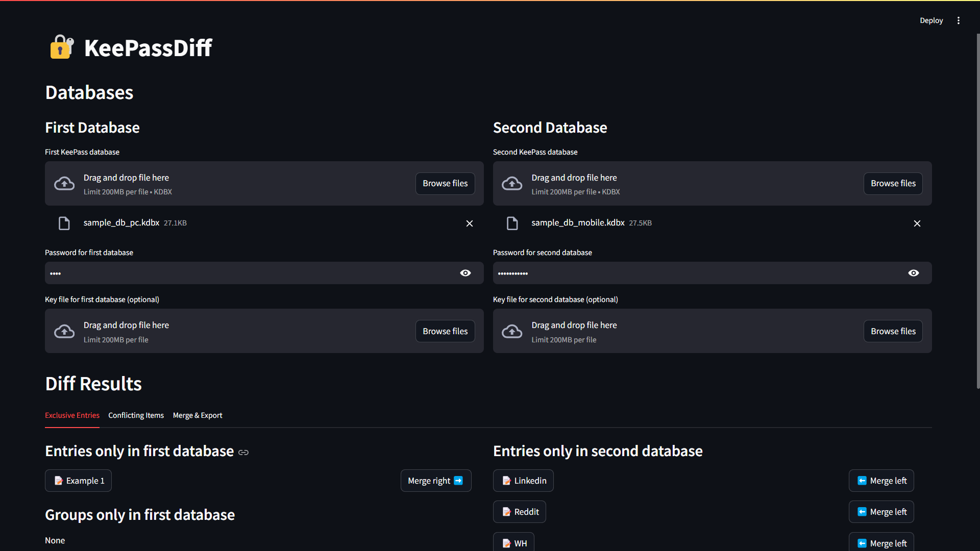Viewport: 980px width, 551px height.
Task: Expand the Example 1 entry
Action: (78, 481)
